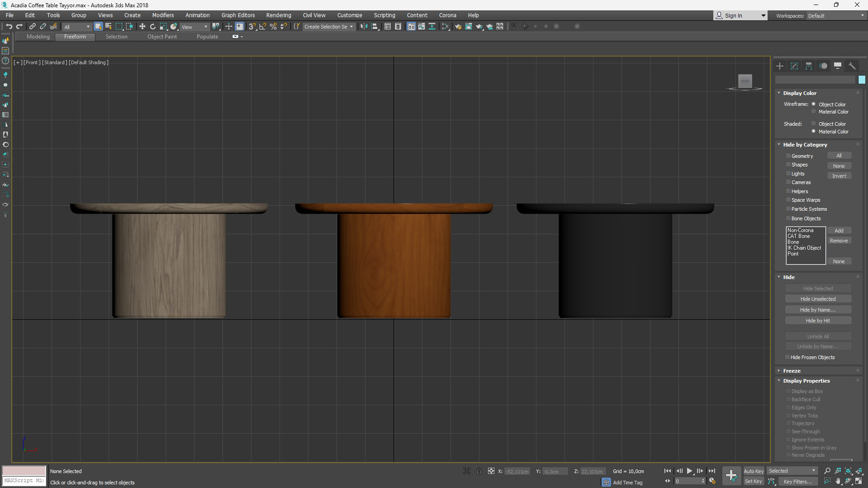Open the Sign In dropdown arrow
The width and height of the screenshot is (868, 488).
pos(764,16)
